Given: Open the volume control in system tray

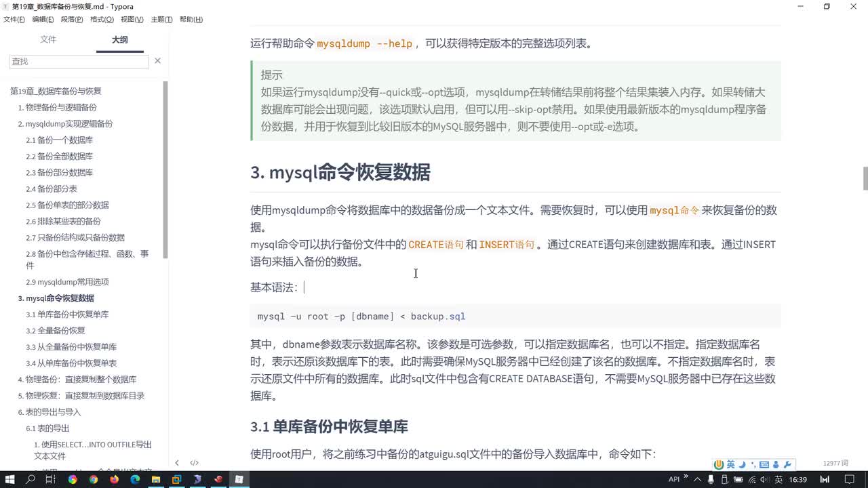Looking at the screenshot, I should click(764, 479).
